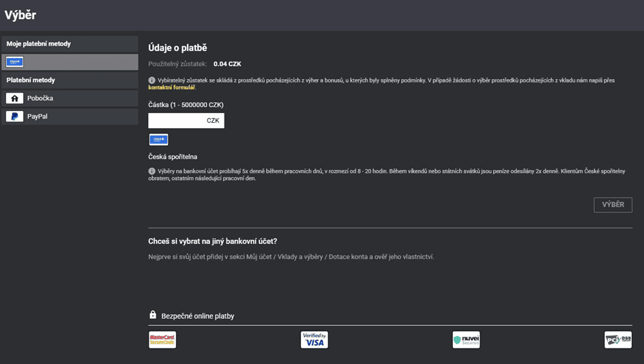Click the Česká spořitelna label
Viewport: 644px width, 364px height.
point(173,157)
